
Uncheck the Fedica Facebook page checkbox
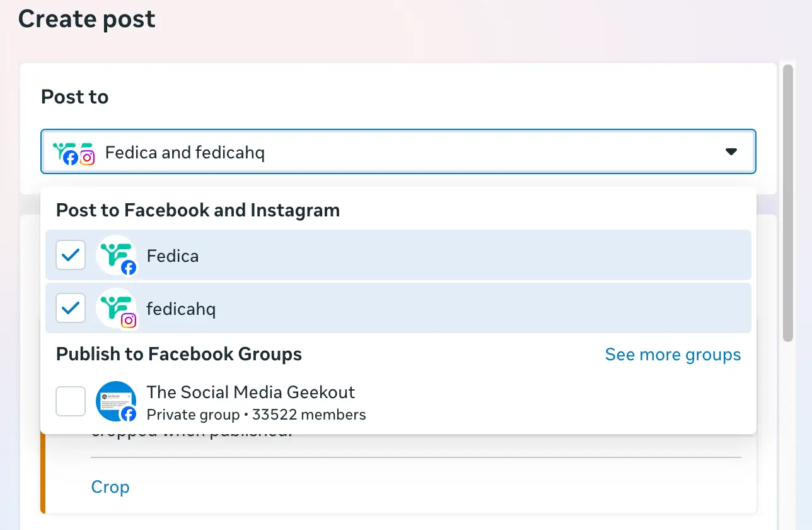tap(71, 255)
